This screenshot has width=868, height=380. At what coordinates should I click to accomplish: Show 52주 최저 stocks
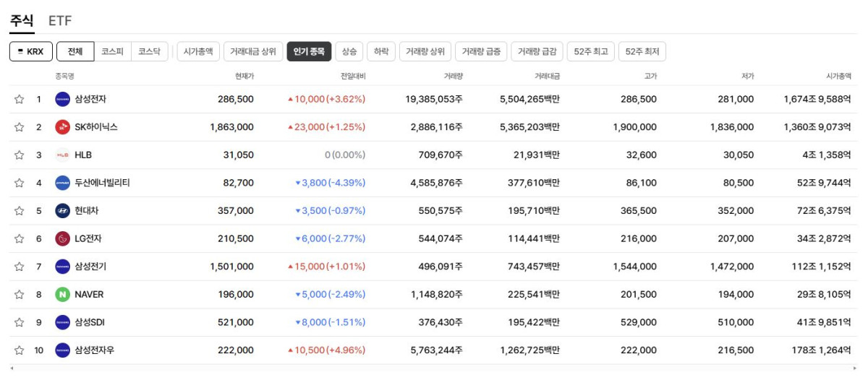click(642, 51)
